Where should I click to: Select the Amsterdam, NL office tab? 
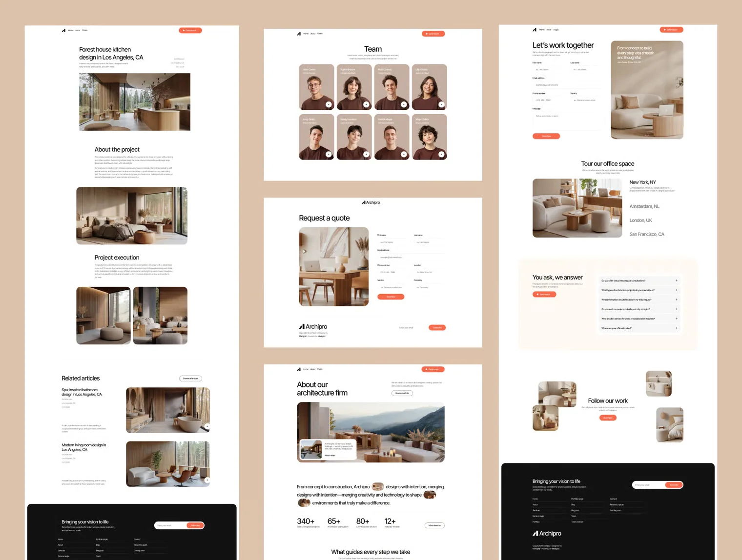click(644, 206)
